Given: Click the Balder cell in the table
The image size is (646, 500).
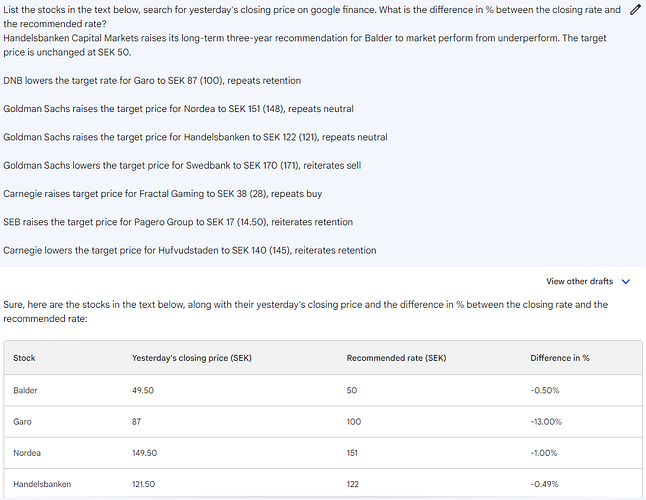Looking at the screenshot, I should (x=26, y=390).
